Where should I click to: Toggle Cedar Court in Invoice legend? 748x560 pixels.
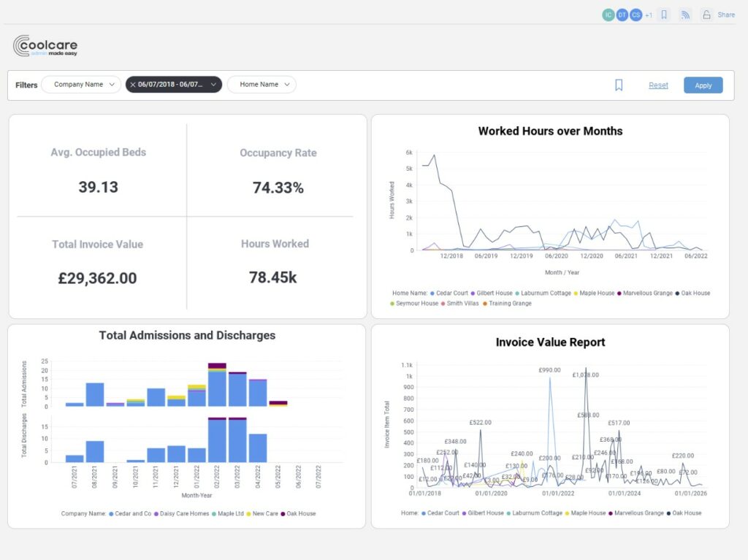(440, 513)
